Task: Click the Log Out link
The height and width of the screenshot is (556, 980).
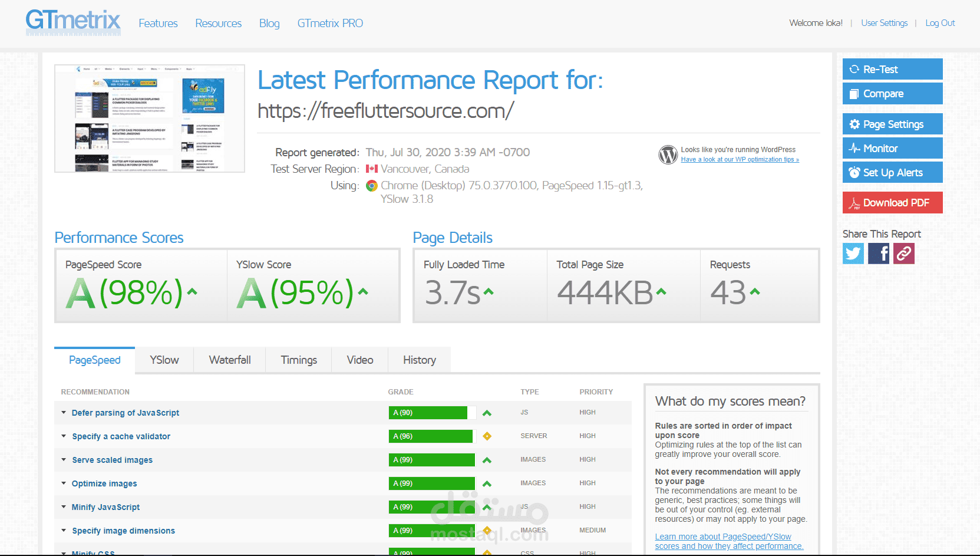Action: pyautogui.click(x=940, y=23)
